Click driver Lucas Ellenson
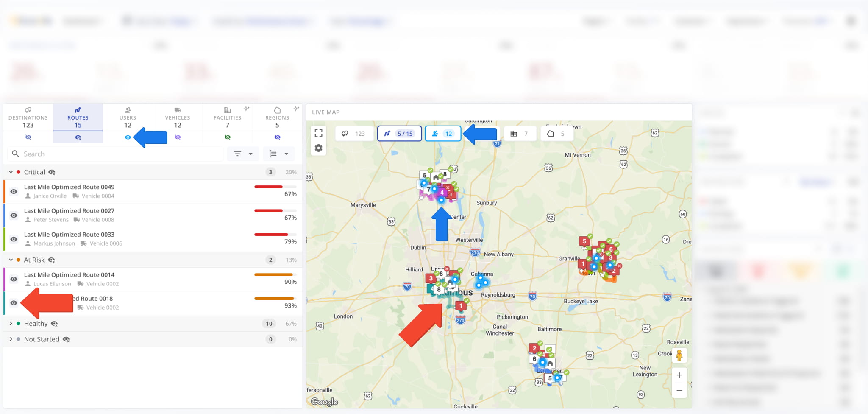 (x=52, y=284)
